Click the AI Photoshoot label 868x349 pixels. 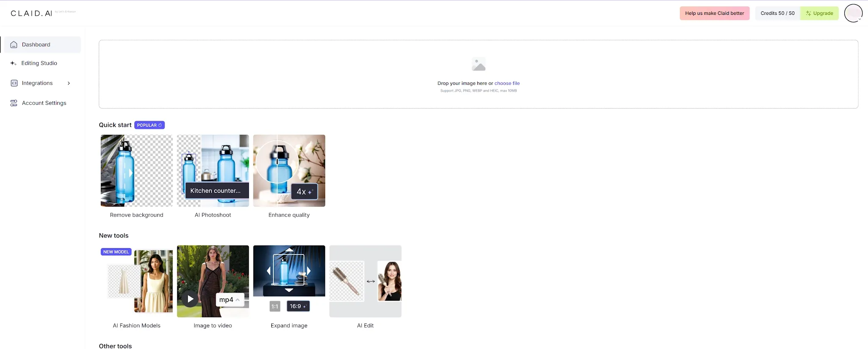pos(213,215)
